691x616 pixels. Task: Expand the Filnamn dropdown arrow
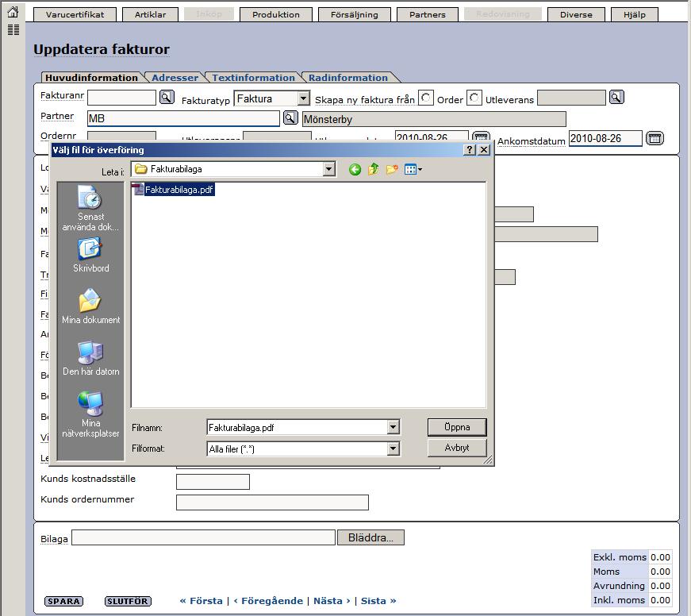[x=393, y=427]
